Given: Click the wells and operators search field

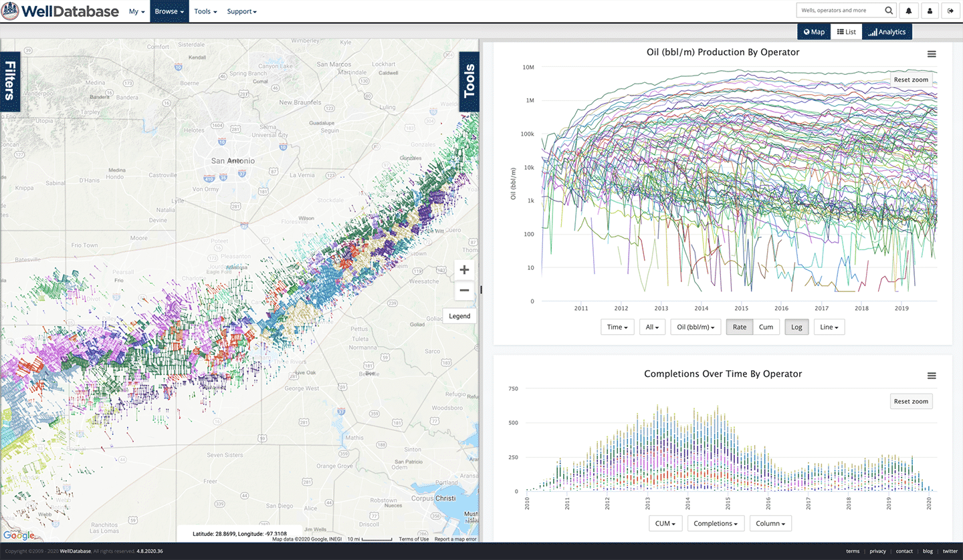Looking at the screenshot, I should coord(839,11).
